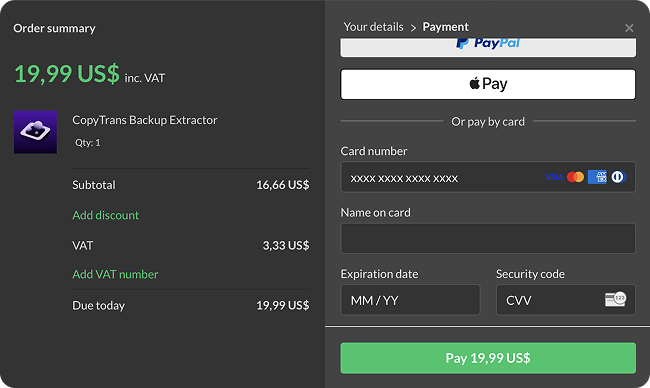This screenshot has width=650, height=388.
Task: Click the VAT amount 3,33 US$
Action: [x=286, y=245]
